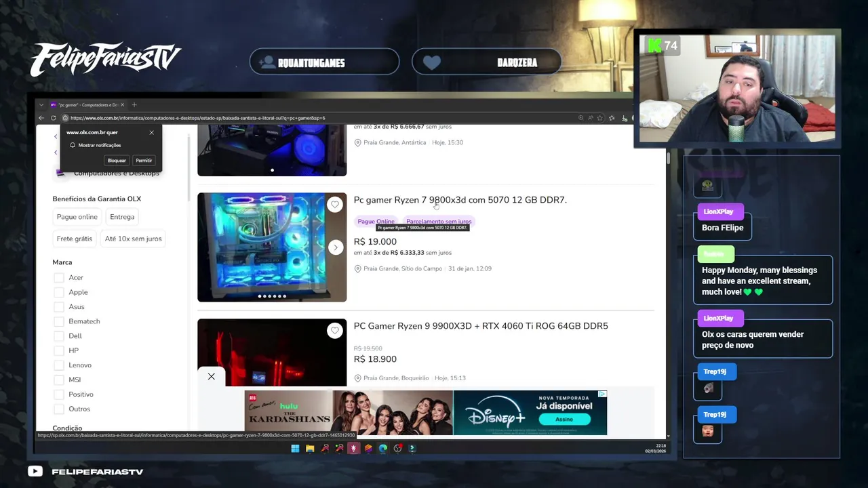Viewport: 868px width, 488px height.
Task: Check the Asus brand filter
Action: (59, 307)
